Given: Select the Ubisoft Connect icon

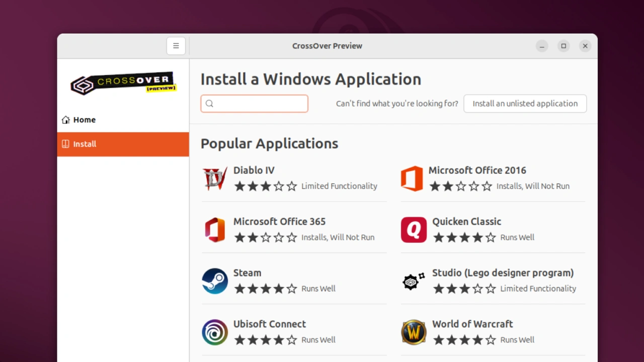Looking at the screenshot, I should click(215, 332).
